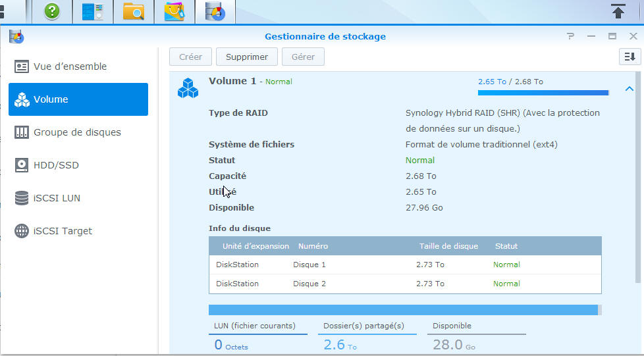644x356 pixels.
Task: Click the Gérer button
Action: point(303,57)
